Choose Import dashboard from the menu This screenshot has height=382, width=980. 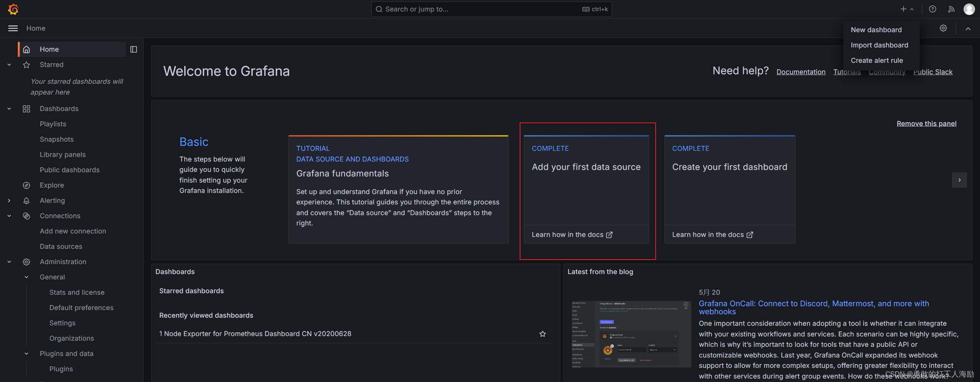click(879, 45)
